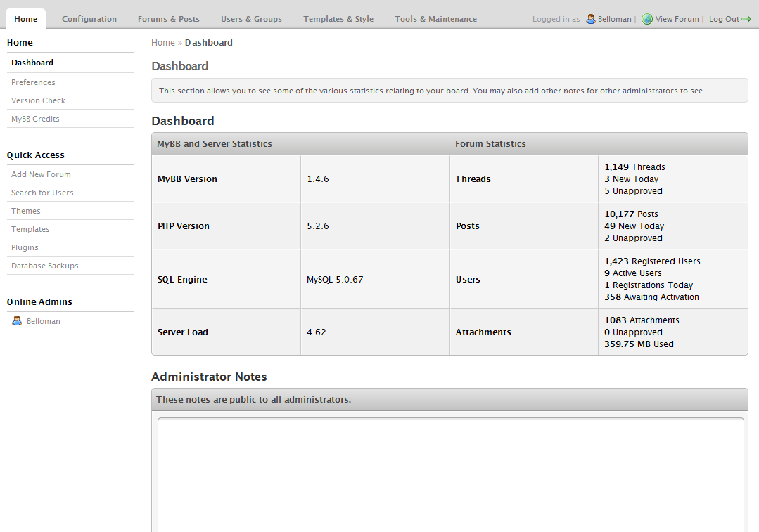Open Version Check from the sidebar

pyautogui.click(x=38, y=100)
